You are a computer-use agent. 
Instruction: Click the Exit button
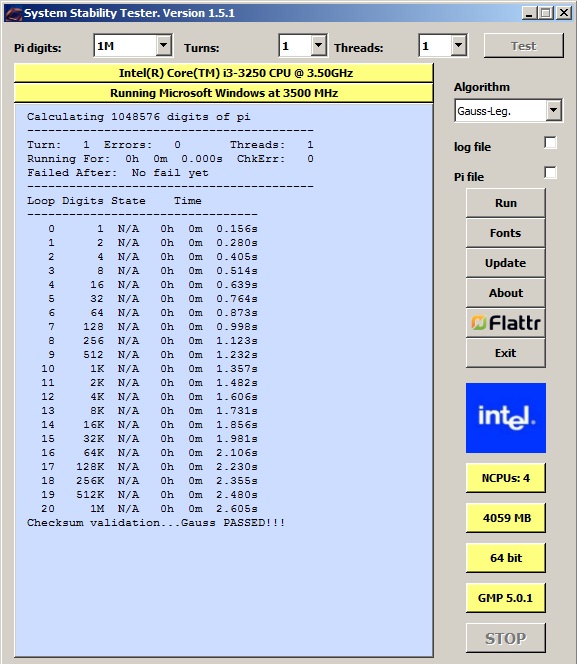pos(505,353)
